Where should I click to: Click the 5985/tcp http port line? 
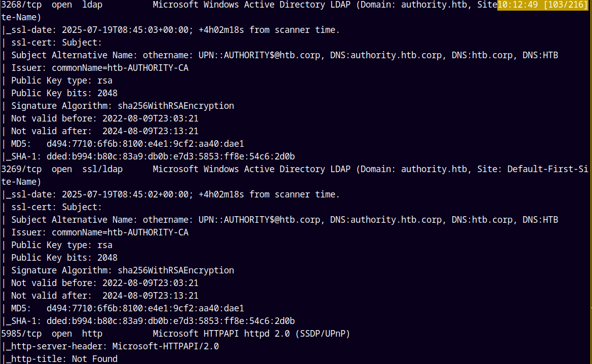coord(176,334)
